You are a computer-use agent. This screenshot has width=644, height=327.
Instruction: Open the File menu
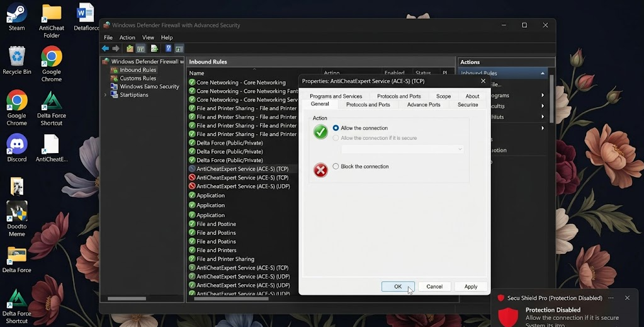click(x=108, y=37)
